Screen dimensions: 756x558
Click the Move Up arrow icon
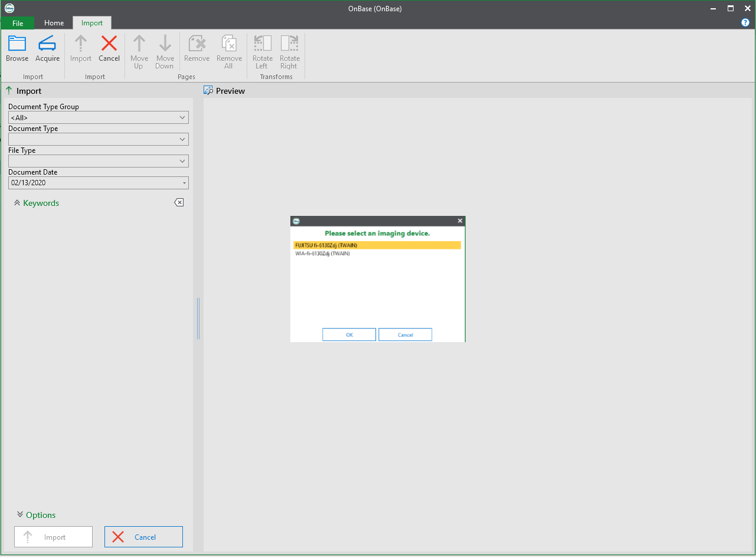139,43
